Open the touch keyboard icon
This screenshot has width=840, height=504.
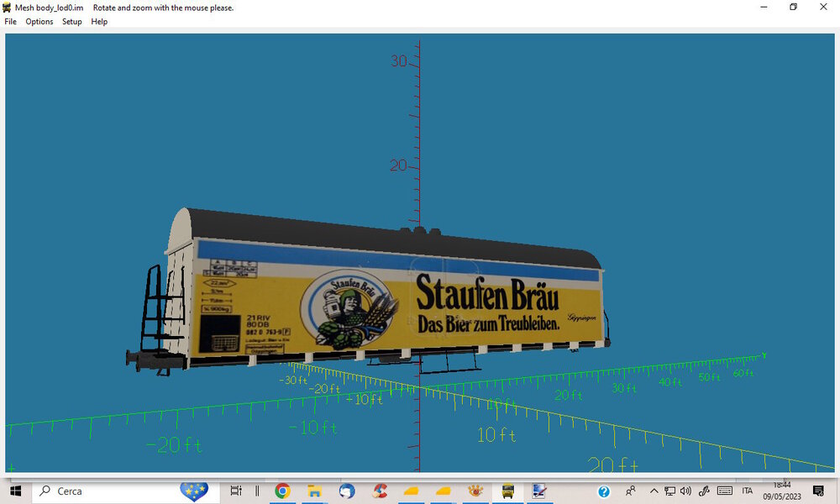click(x=725, y=491)
